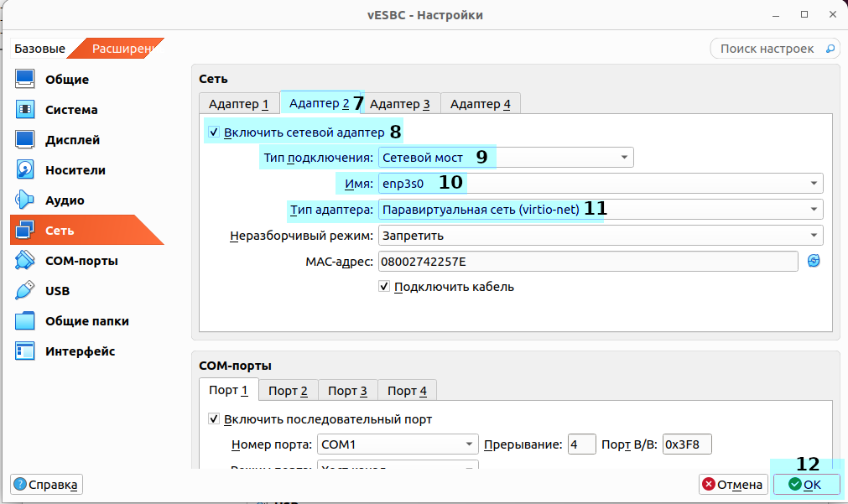Click into the MAC-адрес text field

pos(587,262)
